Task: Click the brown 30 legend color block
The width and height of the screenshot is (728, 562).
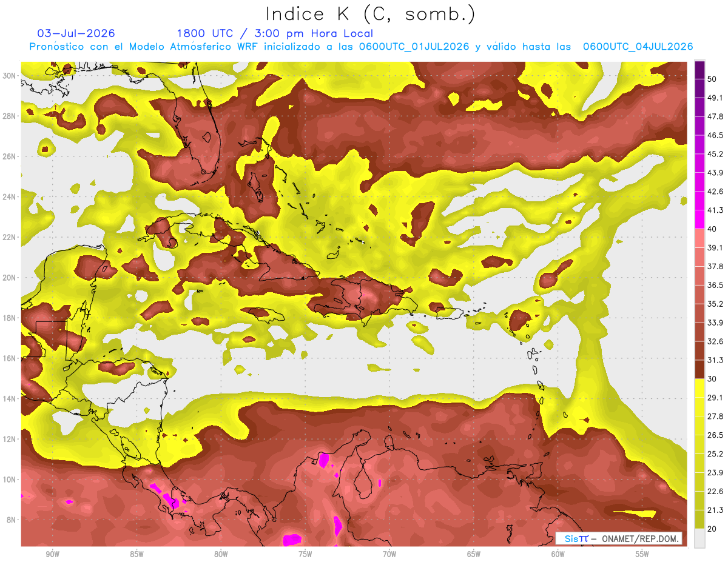Action: coord(699,369)
